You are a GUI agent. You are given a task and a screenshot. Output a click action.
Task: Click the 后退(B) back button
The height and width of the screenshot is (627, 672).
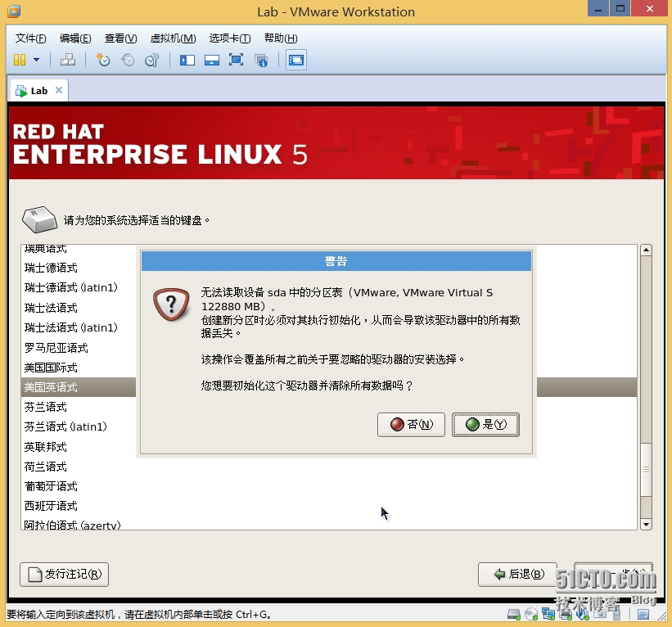click(x=518, y=575)
